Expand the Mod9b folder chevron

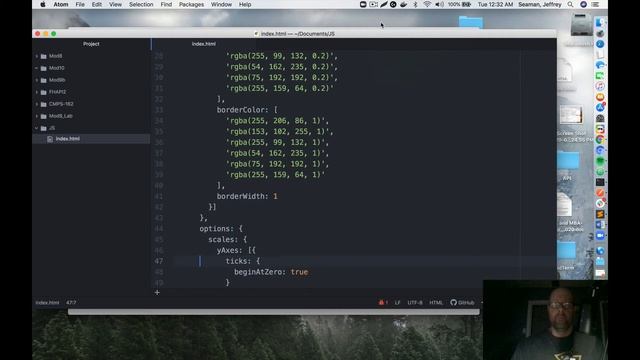[37, 80]
